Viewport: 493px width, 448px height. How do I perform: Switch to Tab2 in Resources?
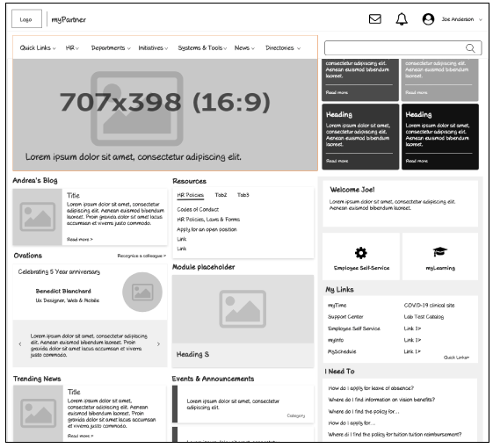pyautogui.click(x=221, y=195)
